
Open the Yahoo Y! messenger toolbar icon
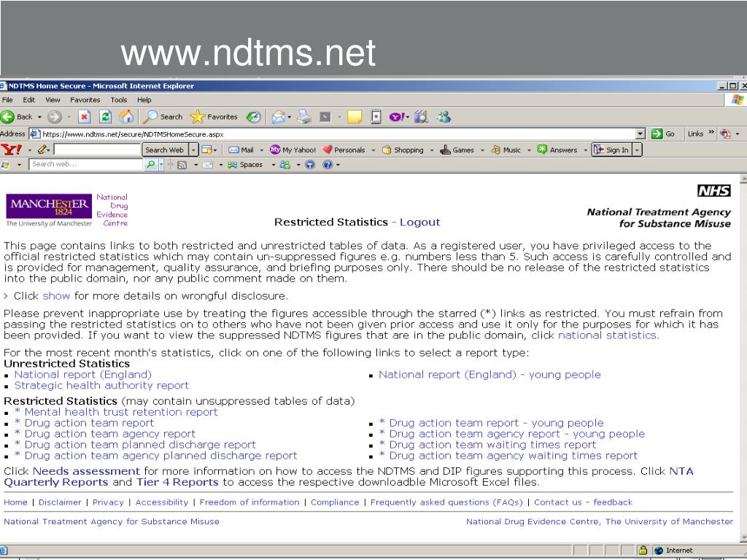coord(396,117)
